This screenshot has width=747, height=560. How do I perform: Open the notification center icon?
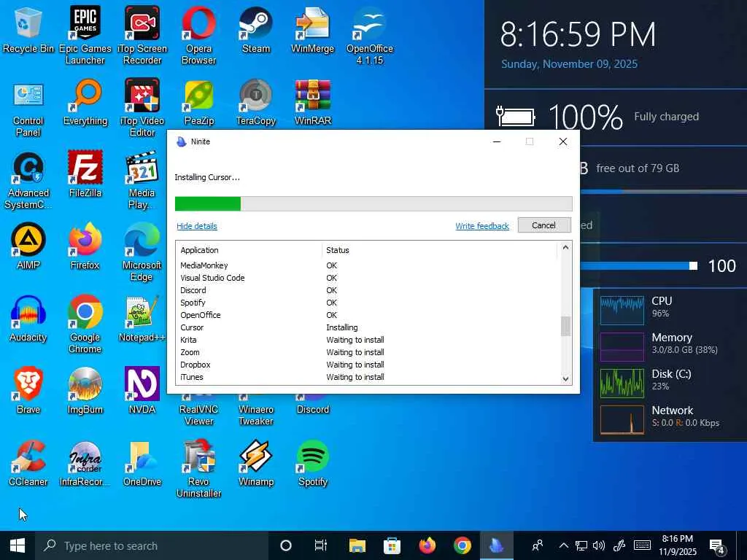tap(717, 546)
